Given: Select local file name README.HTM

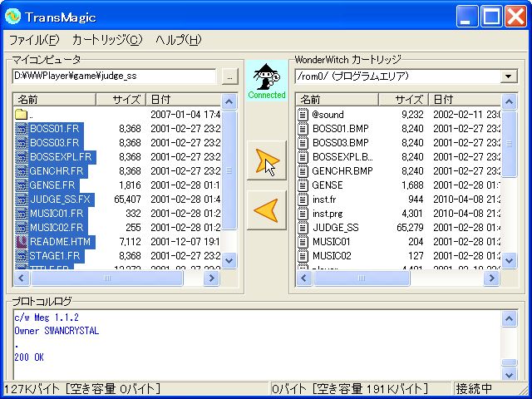Looking at the screenshot, I should click(60, 242).
